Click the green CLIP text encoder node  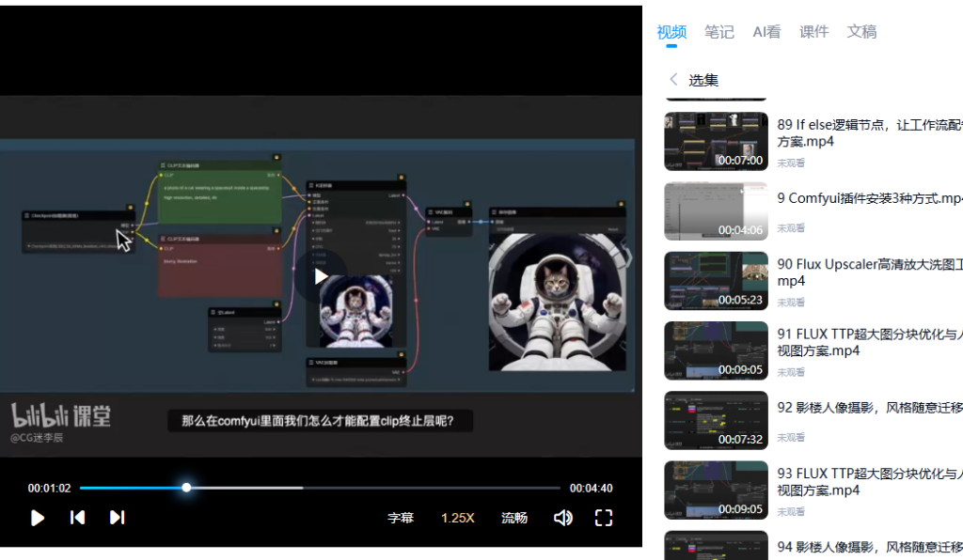(x=220, y=192)
